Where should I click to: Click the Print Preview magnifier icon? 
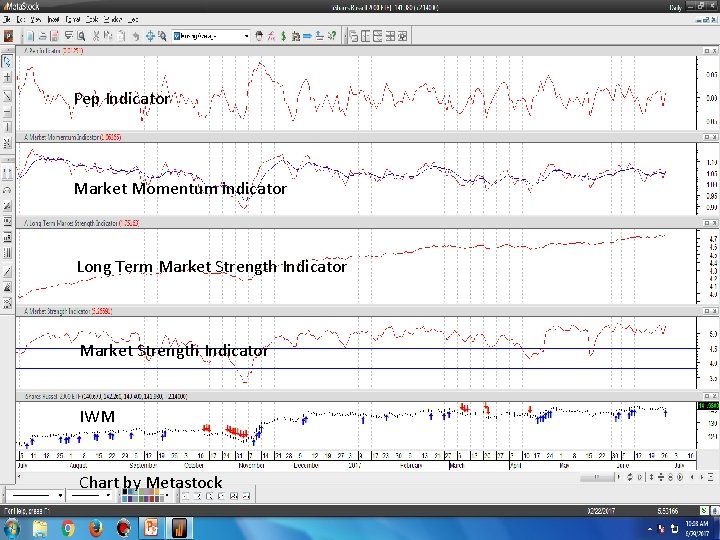[81, 36]
